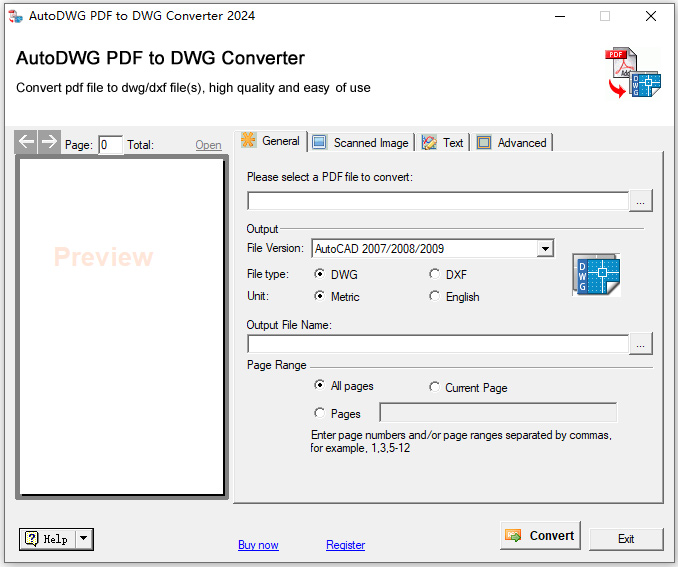This screenshot has width=678, height=567.
Task: Switch to the Scanned Image tab
Action: tap(361, 142)
